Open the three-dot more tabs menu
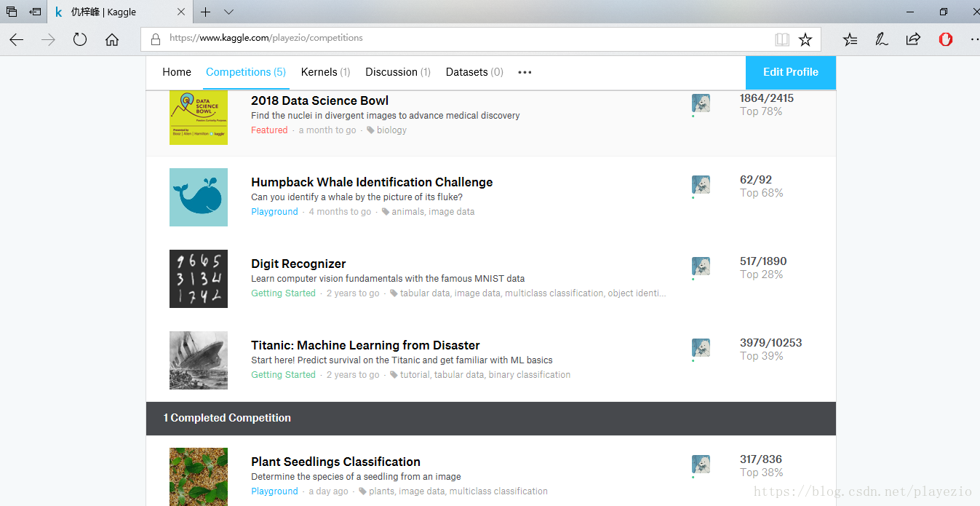980x506 pixels. tap(525, 72)
